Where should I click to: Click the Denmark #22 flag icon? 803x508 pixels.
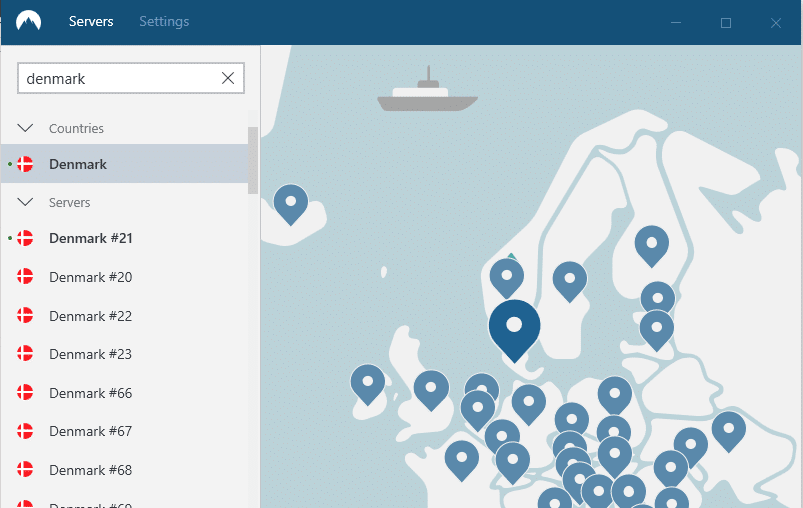25,315
